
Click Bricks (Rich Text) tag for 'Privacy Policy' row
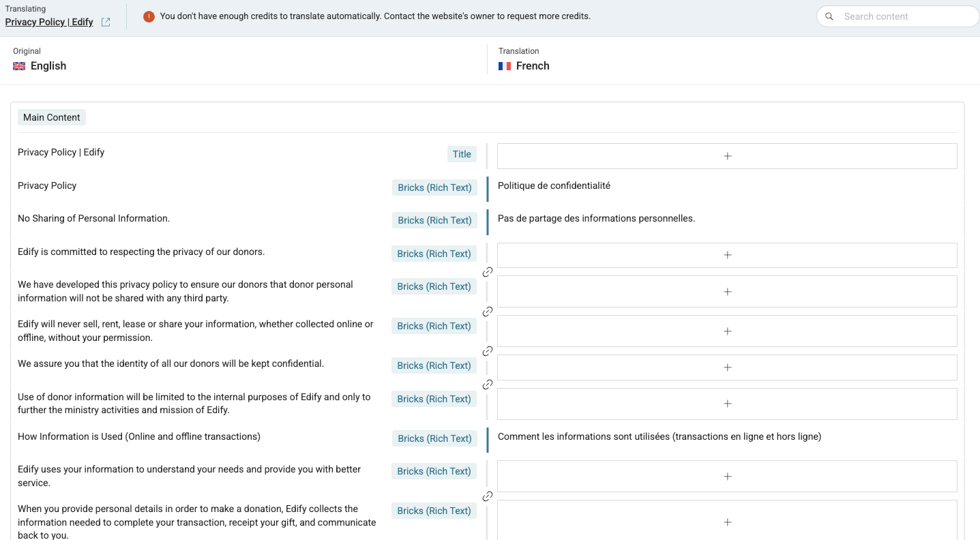pos(434,187)
